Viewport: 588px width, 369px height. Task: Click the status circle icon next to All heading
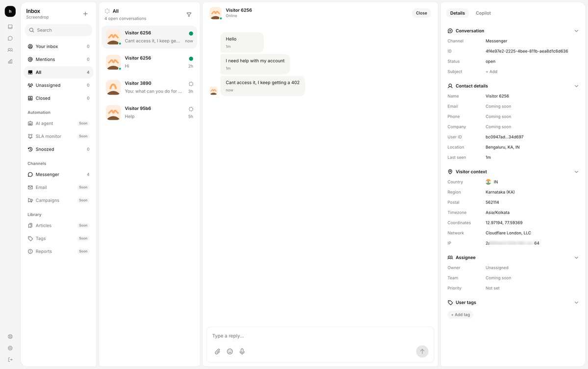pos(107,11)
